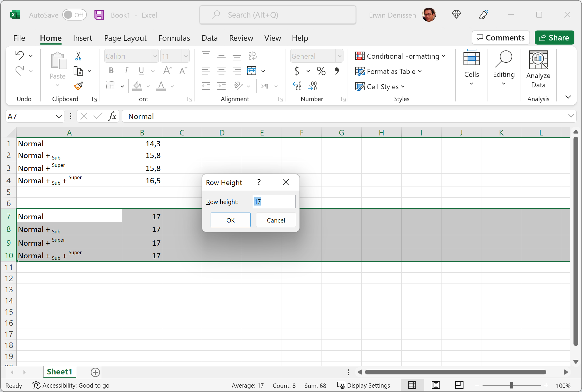Viewport: 582px width, 392px height.
Task: Apply Font Color letter A
Action: pyautogui.click(x=161, y=86)
